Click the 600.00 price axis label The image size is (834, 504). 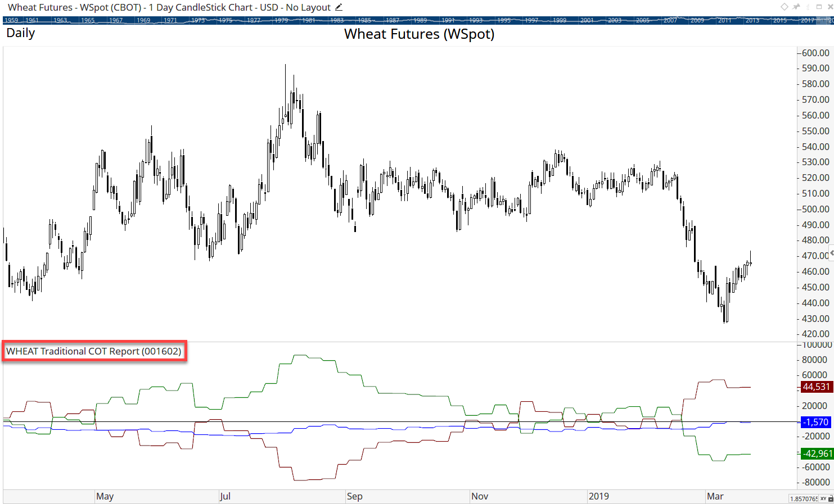pyautogui.click(x=815, y=53)
